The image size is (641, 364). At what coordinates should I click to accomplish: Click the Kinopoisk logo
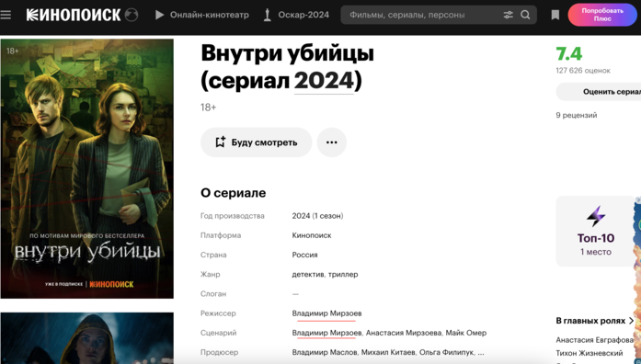pyautogui.click(x=74, y=15)
